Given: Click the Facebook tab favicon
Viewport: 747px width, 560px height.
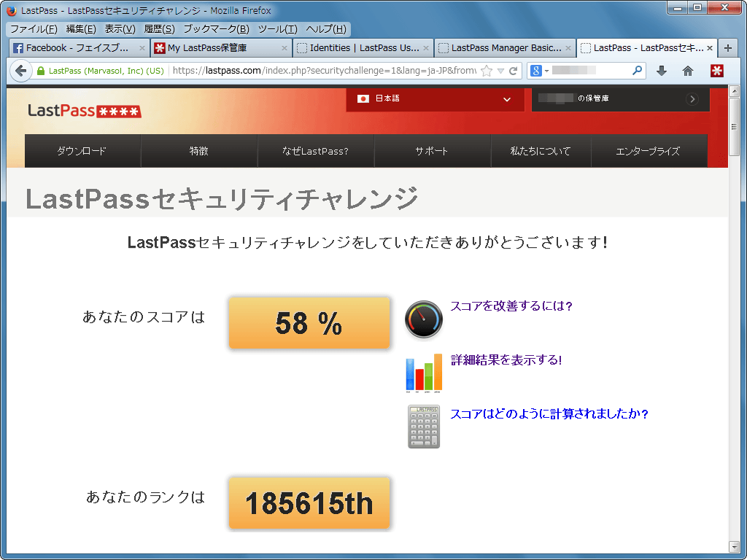Looking at the screenshot, I should click(x=18, y=48).
